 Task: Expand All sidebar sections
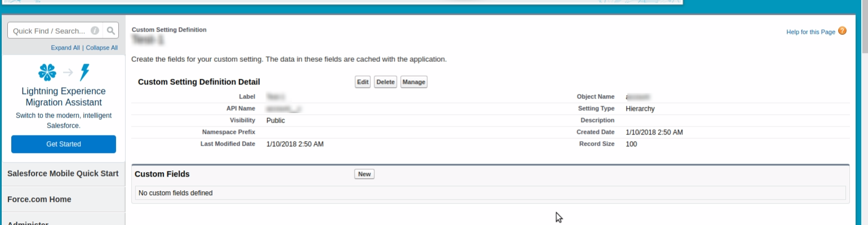[65, 48]
